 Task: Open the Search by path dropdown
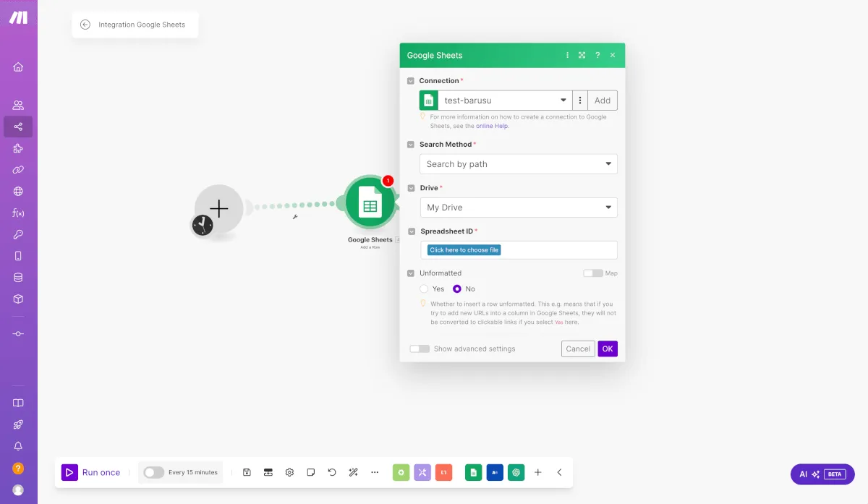[519, 164]
